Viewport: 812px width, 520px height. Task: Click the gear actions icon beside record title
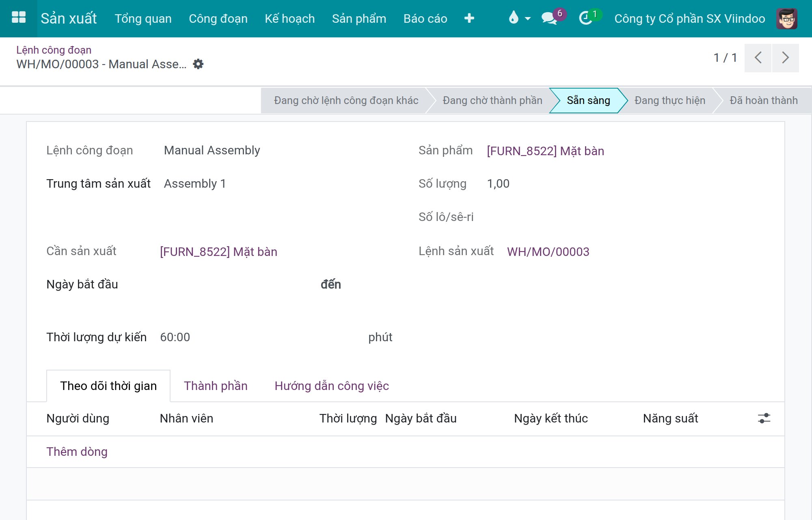tap(198, 64)
